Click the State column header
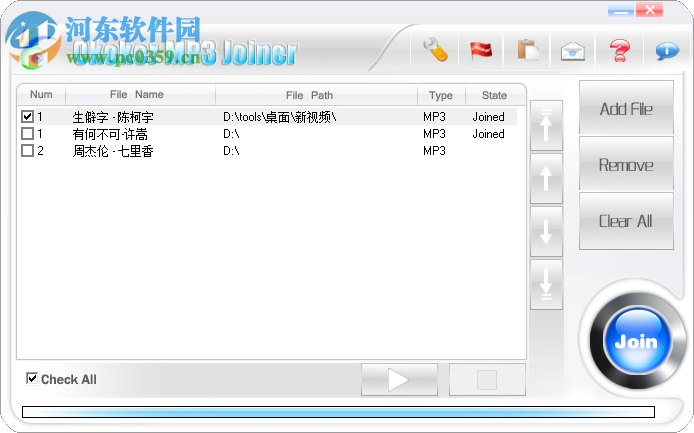The width and height of the screenshot is (694, 433). click(495, 95)
